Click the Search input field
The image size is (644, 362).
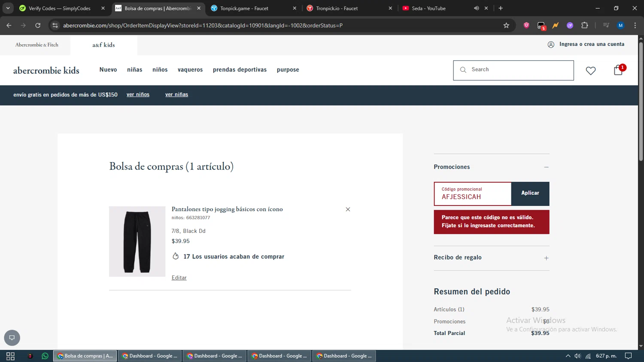(x=513, y=70)
